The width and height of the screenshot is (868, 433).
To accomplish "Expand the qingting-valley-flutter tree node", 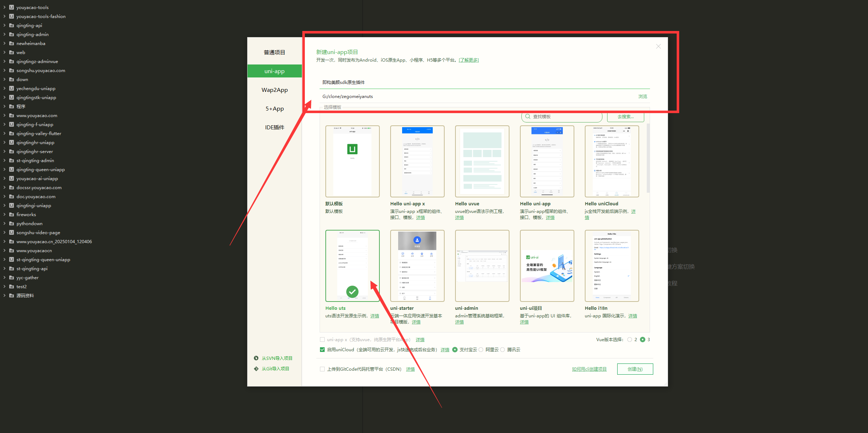I will (x=4, y=133).
